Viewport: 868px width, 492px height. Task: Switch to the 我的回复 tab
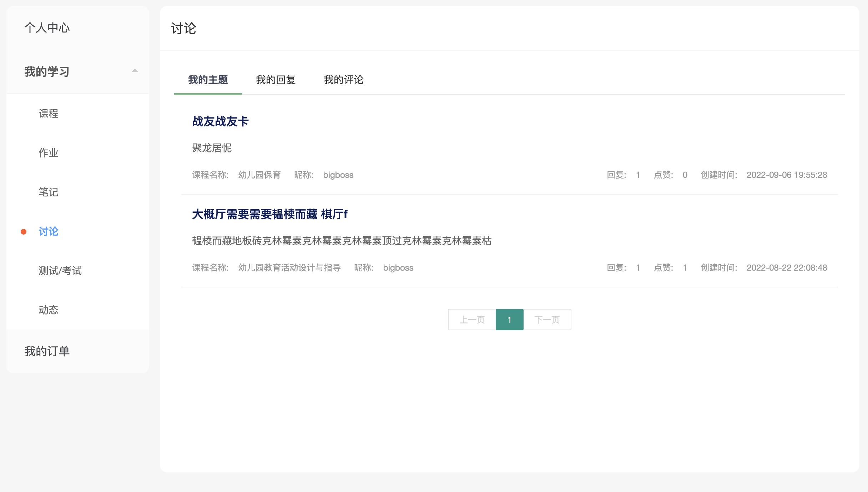[276, 80]
